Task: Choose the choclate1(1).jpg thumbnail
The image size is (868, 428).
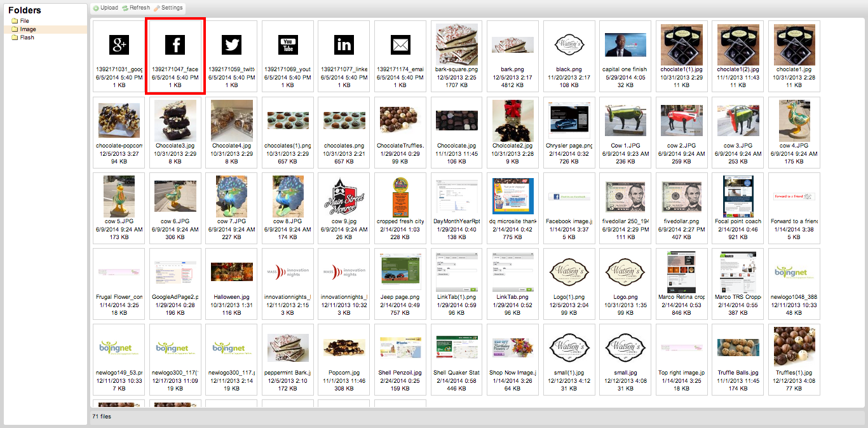Action: [682, 57]
